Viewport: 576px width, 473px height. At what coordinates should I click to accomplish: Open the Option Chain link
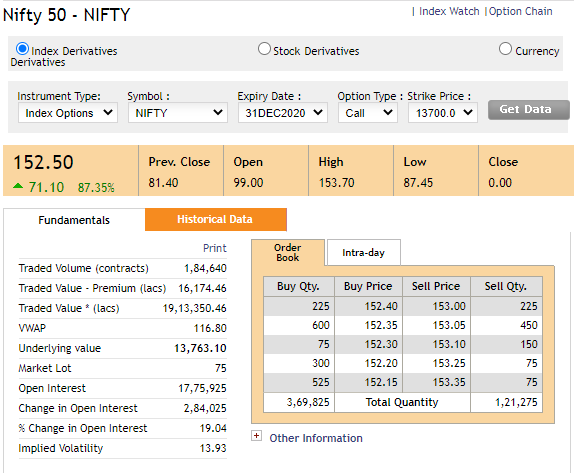pyautogui.click(x=521, y=11)
